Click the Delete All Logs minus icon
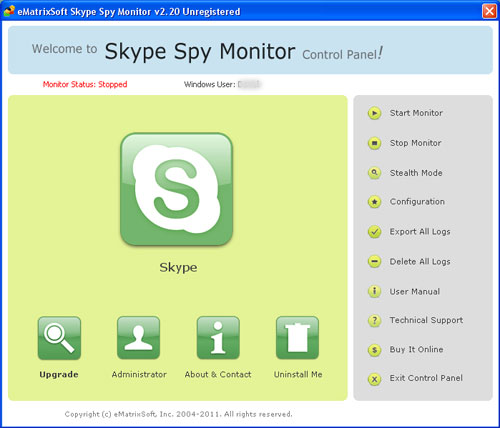 coord(375,261)
